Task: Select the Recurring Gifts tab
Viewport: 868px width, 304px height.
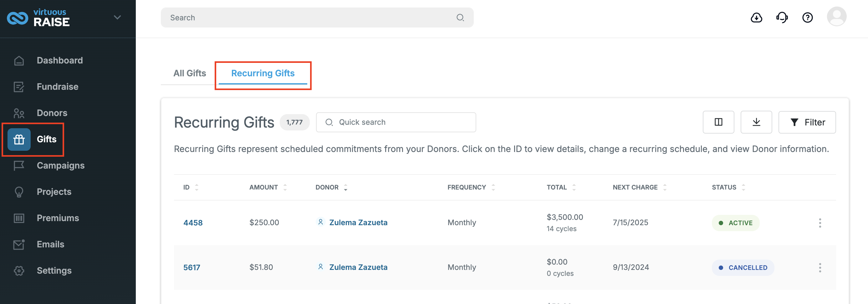Action: [x=263, y=73]
